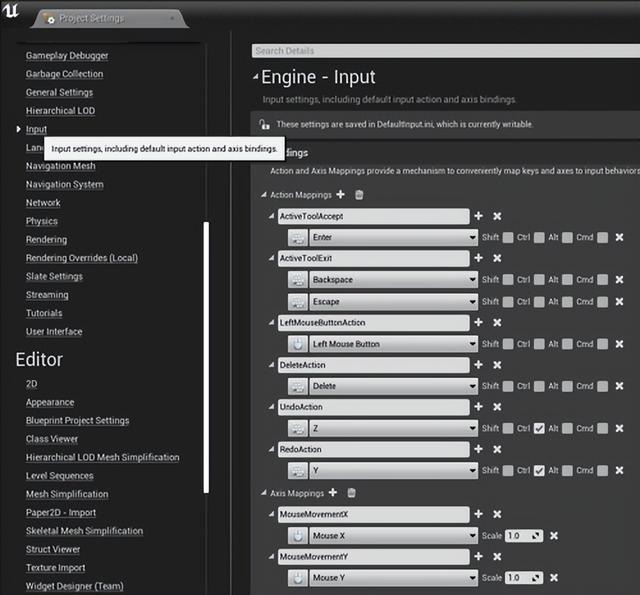The image size is (640, 595).
Task: Add a new Axis Mapping with plus icon
Action: (333, 493)
